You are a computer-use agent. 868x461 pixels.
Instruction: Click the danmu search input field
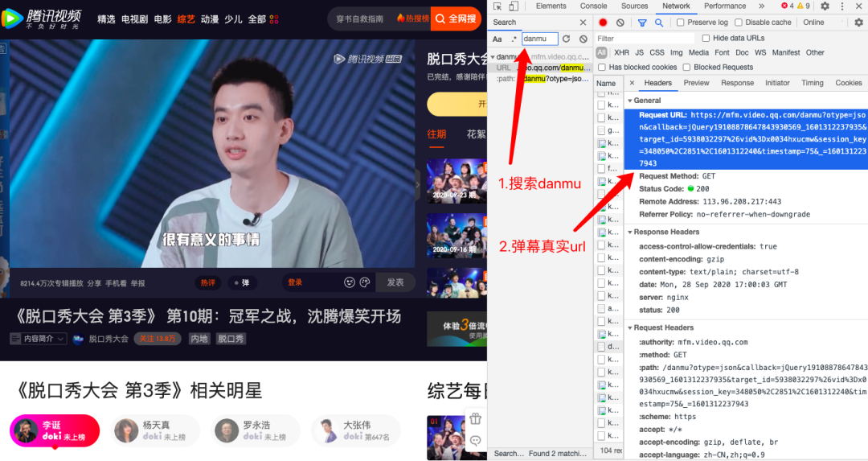click(x=540, y=39)
